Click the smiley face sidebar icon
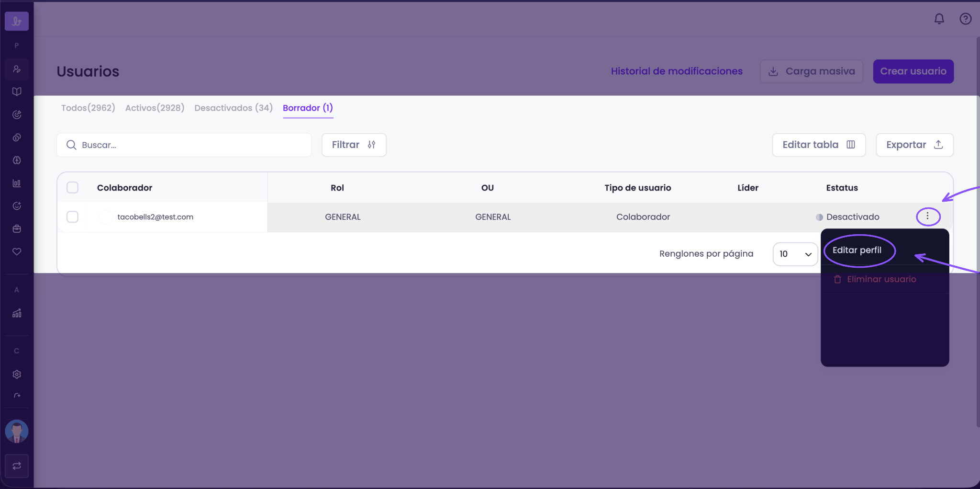 (x=17, y=206)
